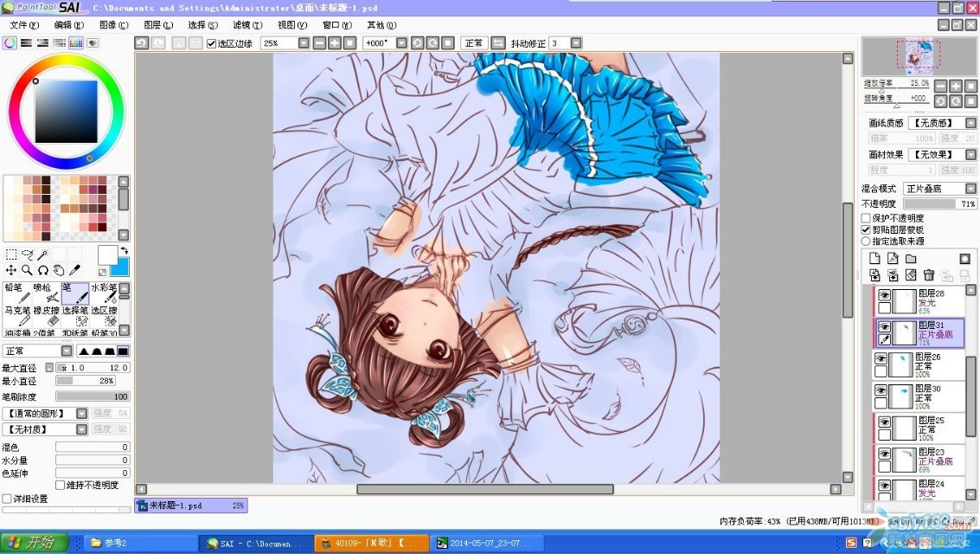The width and height of the screenshot is (980, 554).
Task: Enable 保护不透明度 preserve opacity
Action: [866, 218]
